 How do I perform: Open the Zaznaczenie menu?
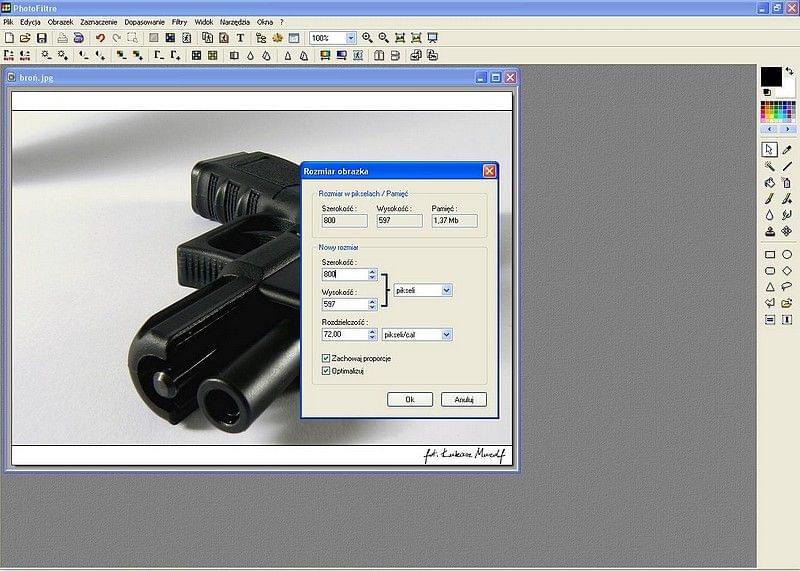click(98, 22)
